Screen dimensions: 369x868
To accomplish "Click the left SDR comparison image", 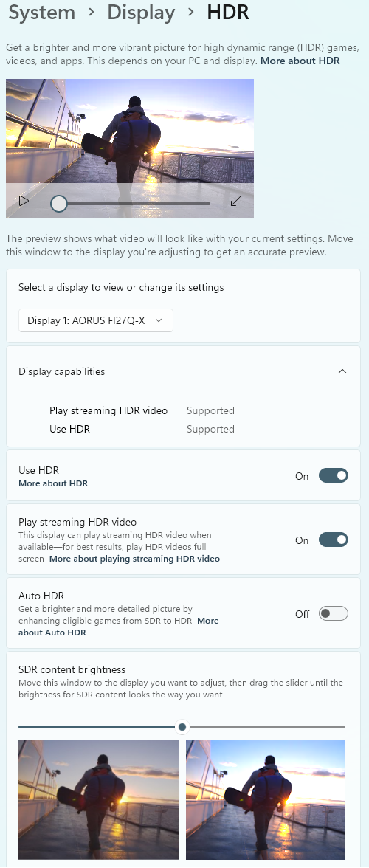I will (x=98, y=799).
